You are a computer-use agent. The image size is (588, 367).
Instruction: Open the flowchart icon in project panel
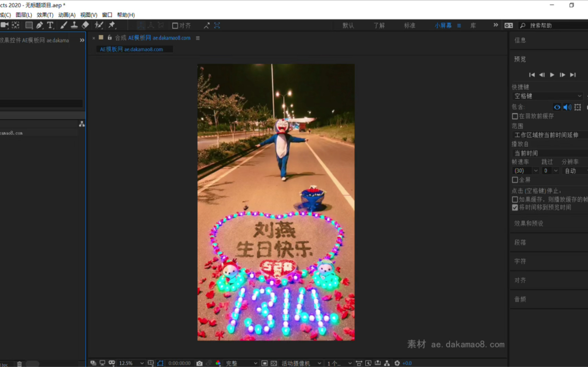click(x=82, y=124)
